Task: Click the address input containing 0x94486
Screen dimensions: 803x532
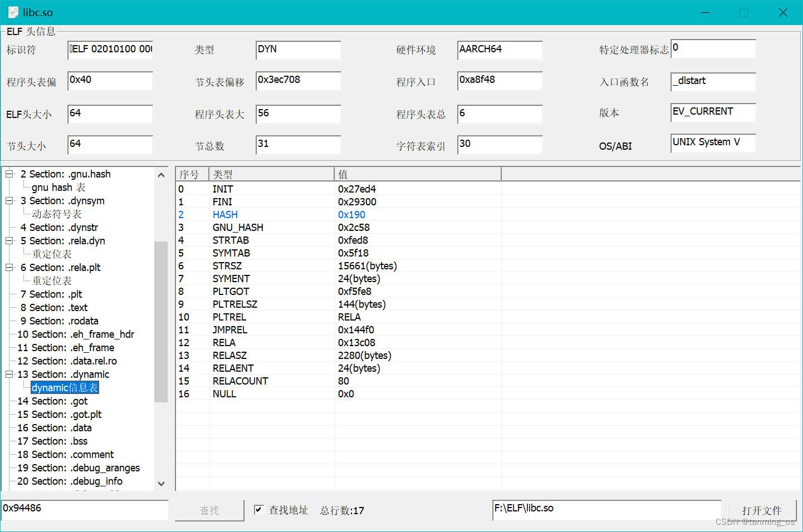Action: [x=84, y=510]
